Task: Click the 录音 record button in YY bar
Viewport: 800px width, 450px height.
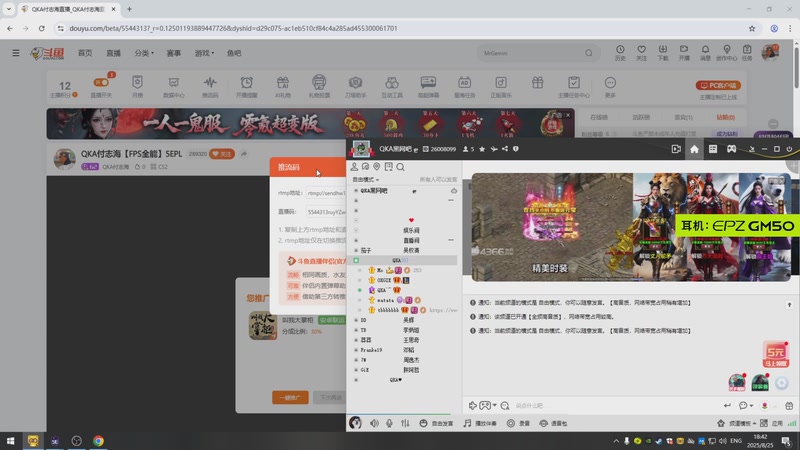Action: tap(518, 423)
